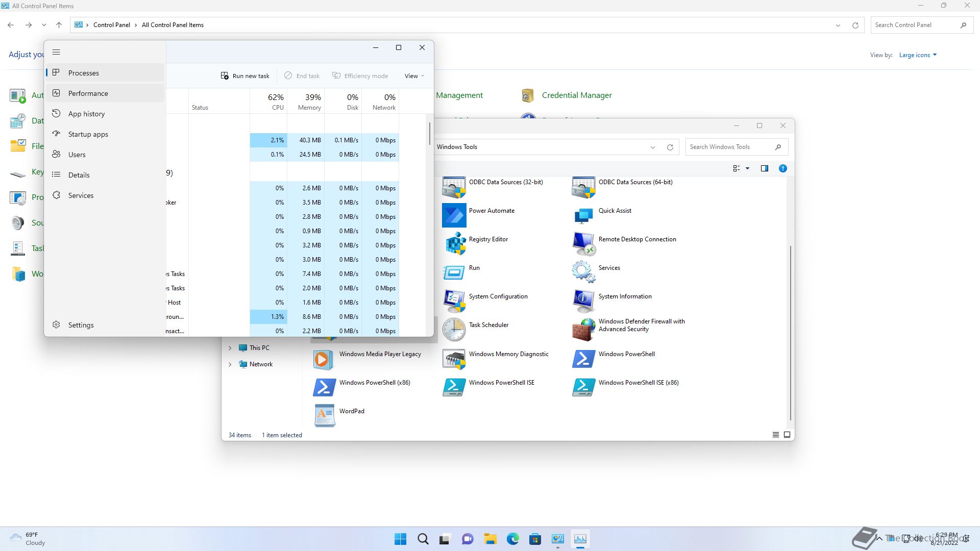
Task: Switch to Performance page in Task Manager
Action: (105, 93)
